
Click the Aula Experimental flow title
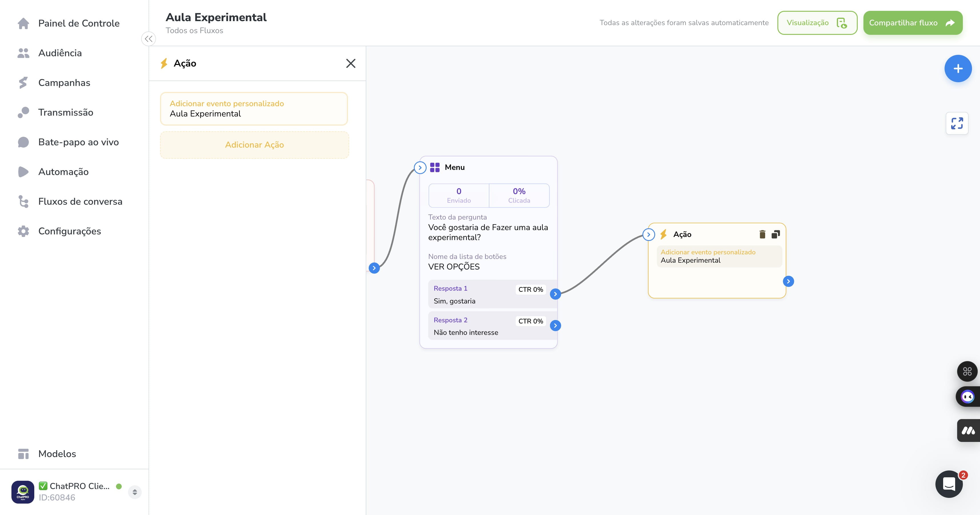216,17
